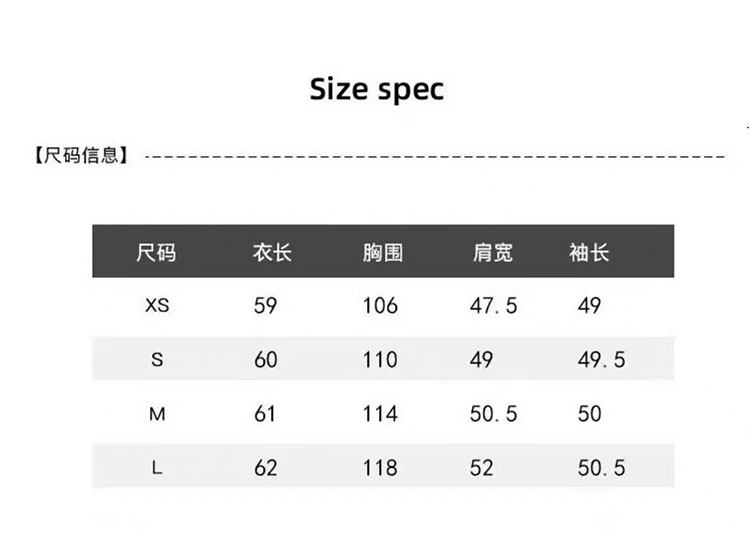The height and width of the screenshot is (555, 750).
Task: Select the 衣长 column header
Action: (272, 252)
